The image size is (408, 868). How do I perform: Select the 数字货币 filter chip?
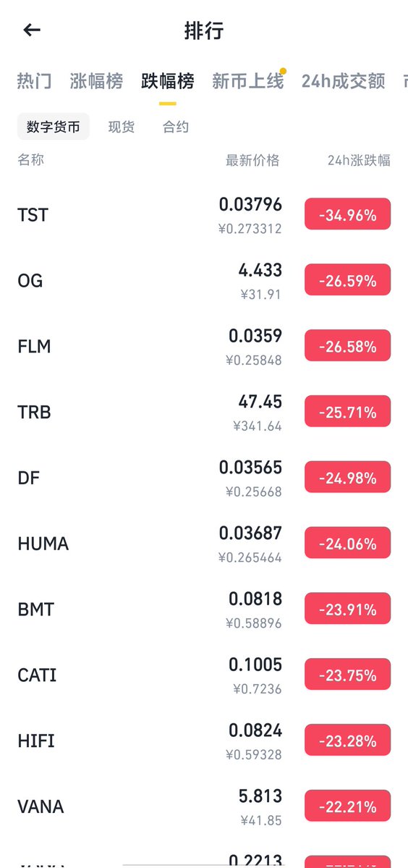pos(53,127)
